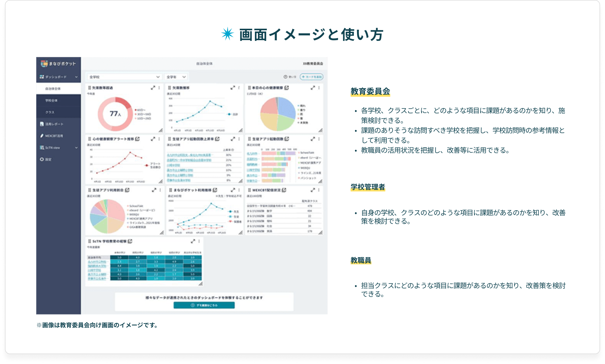Click the report icon beside 活用レポート
Viewport: 605px width, 364px height.
coord(42,124)
